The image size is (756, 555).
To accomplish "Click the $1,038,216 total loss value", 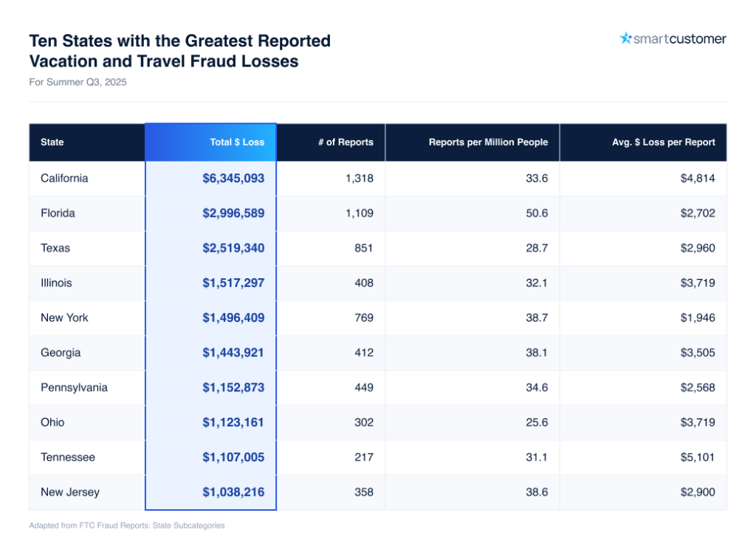I will tap(233, 492).
